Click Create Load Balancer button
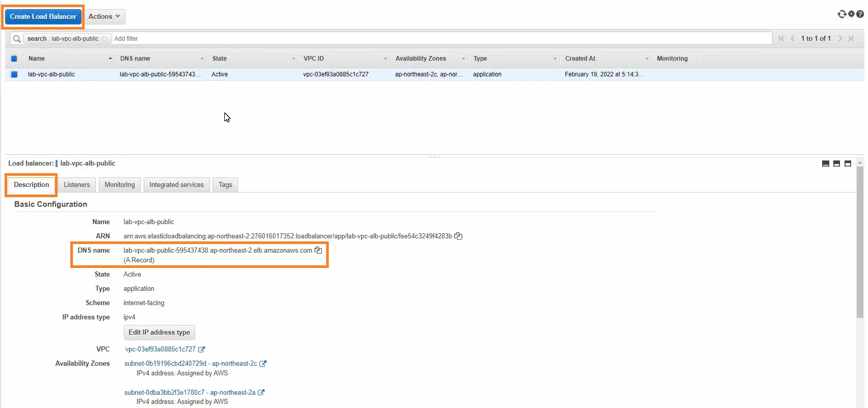Image resolution: width=868 pixels, height=408 pixels. click(x=43, y=16)
